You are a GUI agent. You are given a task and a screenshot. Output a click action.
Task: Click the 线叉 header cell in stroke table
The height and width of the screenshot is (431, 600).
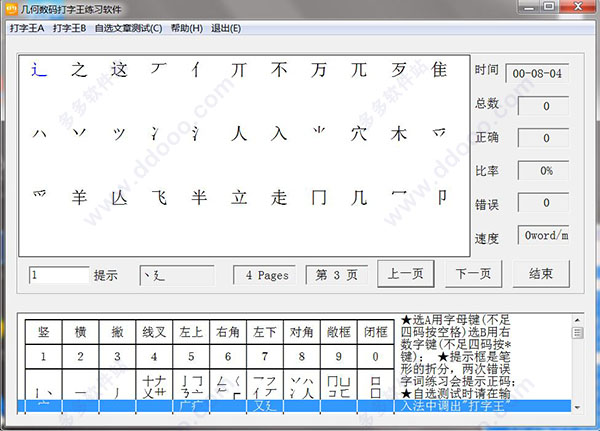click(x=154, y=332)
